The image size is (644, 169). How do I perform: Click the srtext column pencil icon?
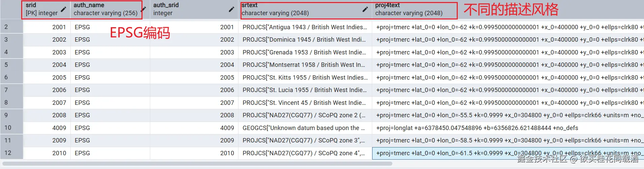click(x=365, y=9)
